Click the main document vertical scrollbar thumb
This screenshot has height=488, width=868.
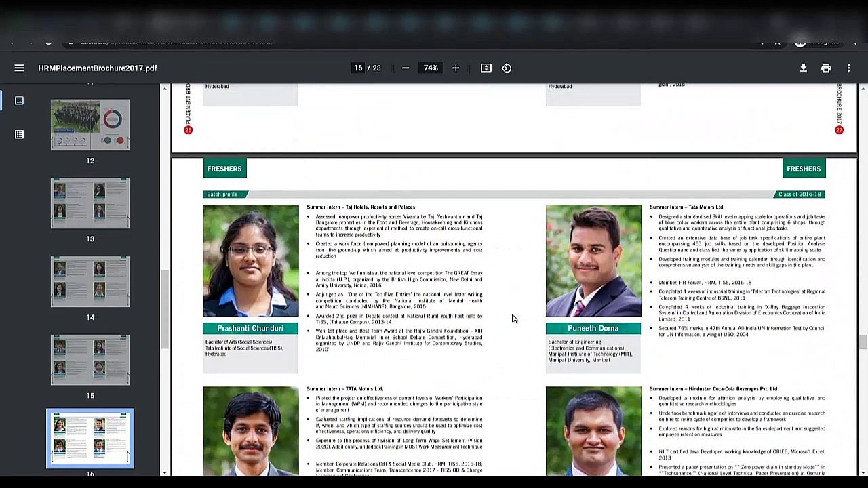863,342
